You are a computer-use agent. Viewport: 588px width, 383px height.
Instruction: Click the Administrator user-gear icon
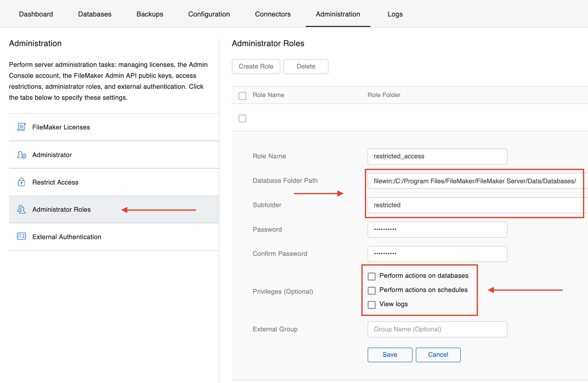[21, 155]
